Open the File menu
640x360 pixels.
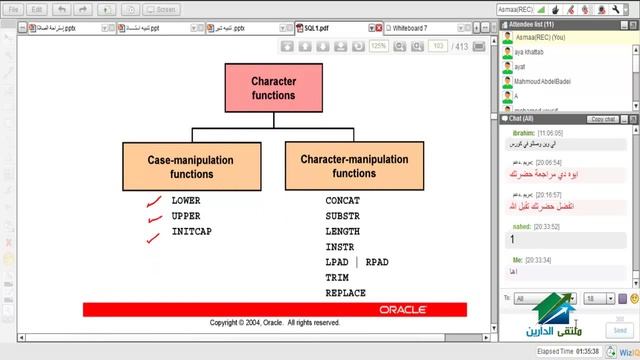[x=13, y=9]
